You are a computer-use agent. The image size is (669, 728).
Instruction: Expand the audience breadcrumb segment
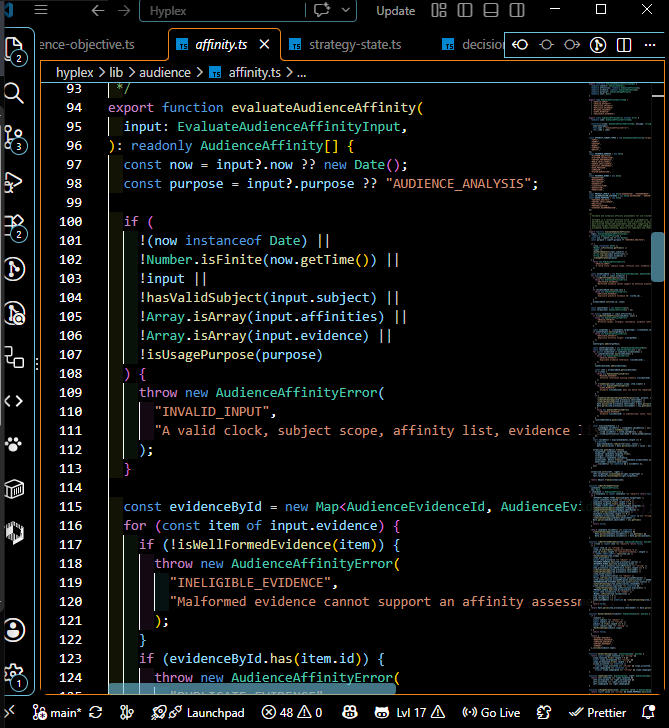[x=165, y=73]
